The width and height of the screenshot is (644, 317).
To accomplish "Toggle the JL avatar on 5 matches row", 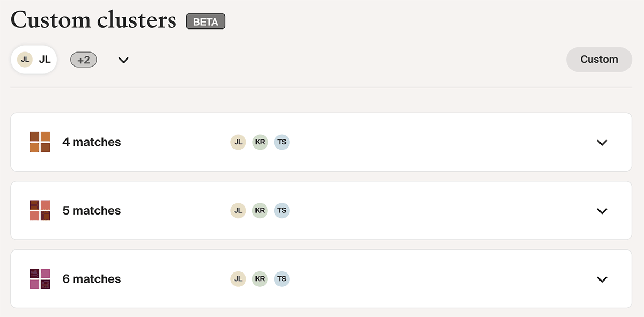I will (x=238, y=210).
